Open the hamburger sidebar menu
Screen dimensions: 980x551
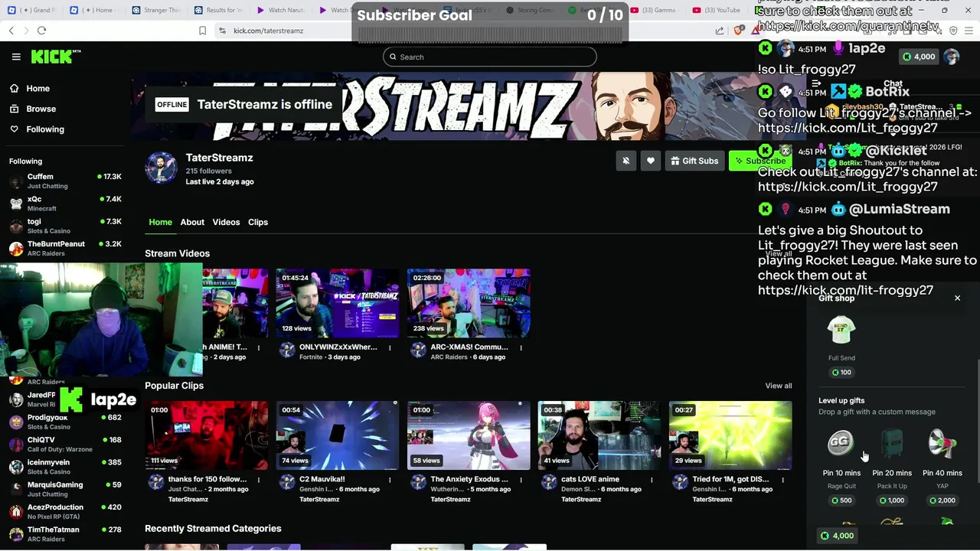pos(16,57)
